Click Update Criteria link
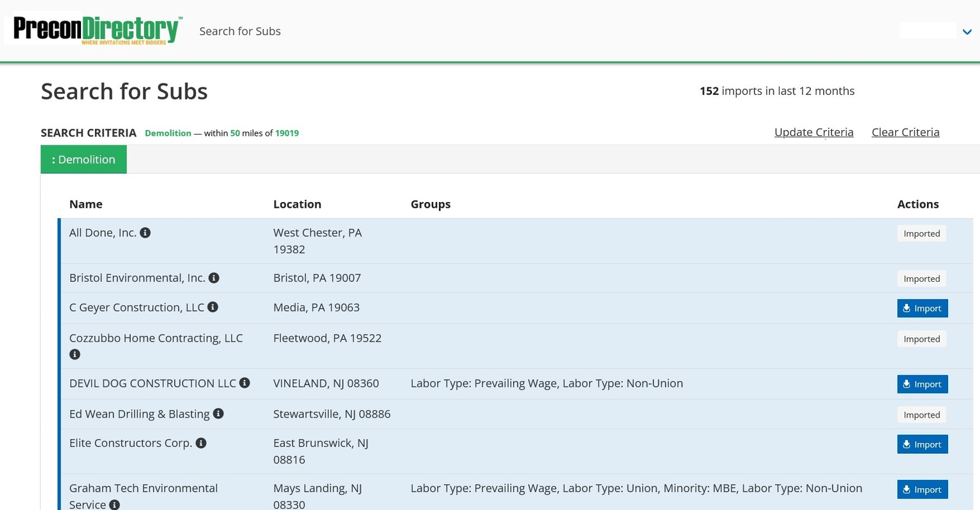The image size is (980, 510). coord(813,132)
